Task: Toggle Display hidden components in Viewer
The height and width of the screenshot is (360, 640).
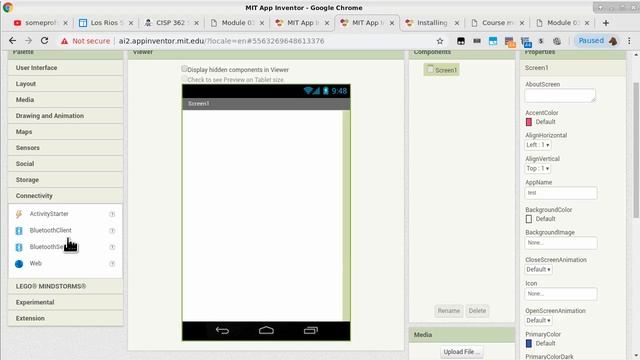Action: tap(184, 69)
